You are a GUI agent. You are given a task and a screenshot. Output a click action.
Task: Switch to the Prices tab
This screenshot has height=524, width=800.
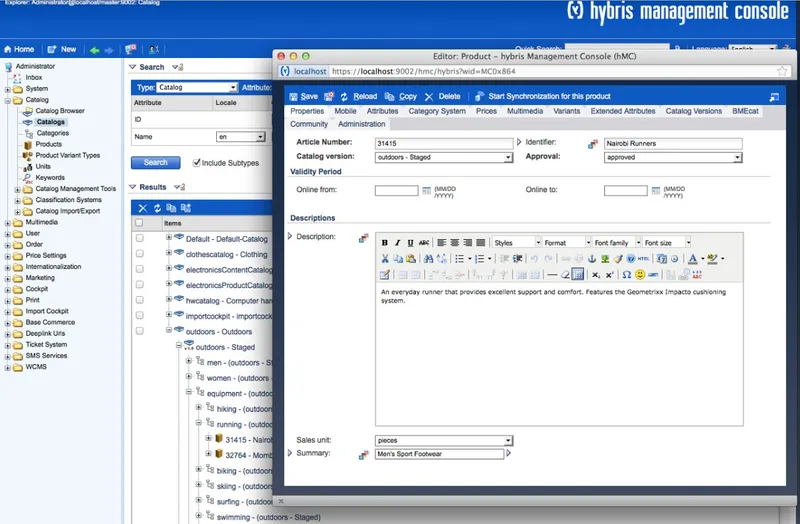486,111
